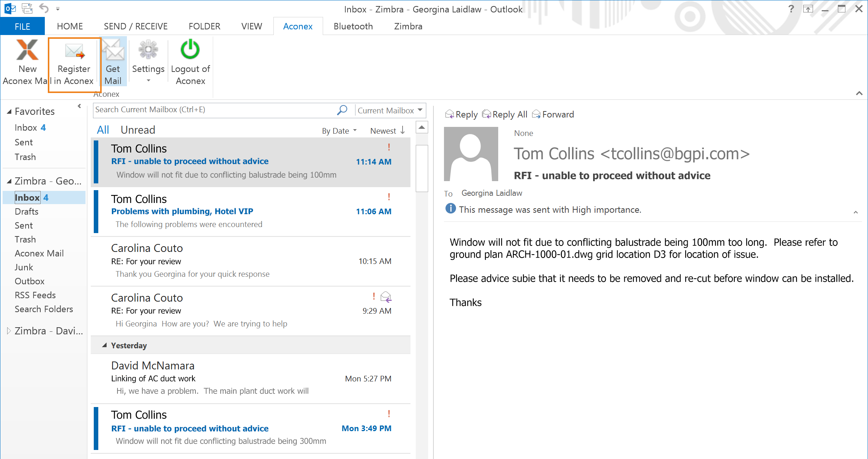The image size is (868, 459).
Task: Toggle Newest sort order
Action: 387,131
